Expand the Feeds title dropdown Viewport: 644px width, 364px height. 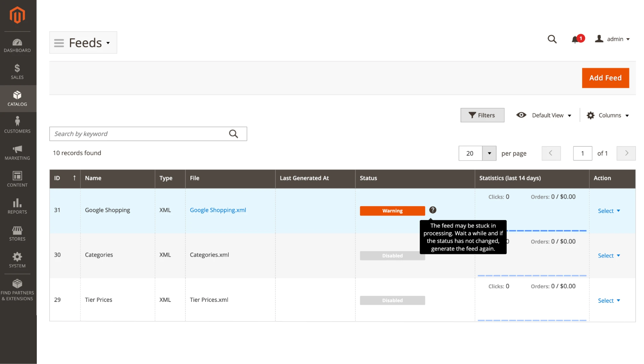click(x=108, y=43)
